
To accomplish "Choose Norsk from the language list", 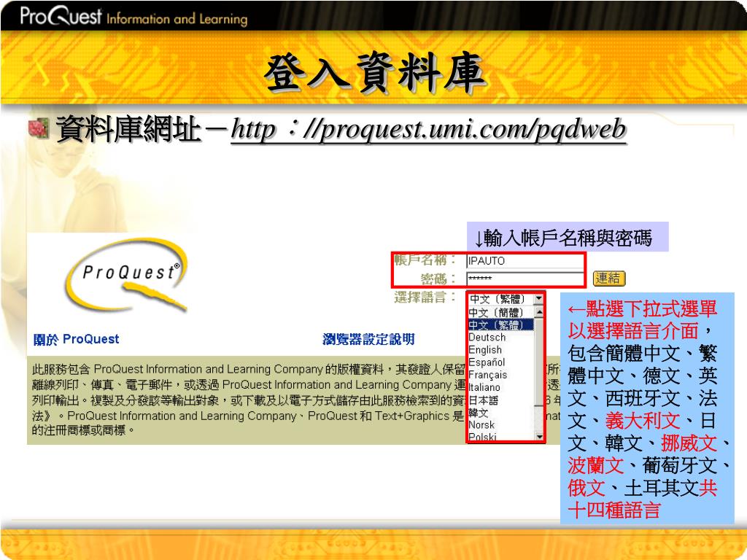I will pyautogui.click(x=500, y=425).
